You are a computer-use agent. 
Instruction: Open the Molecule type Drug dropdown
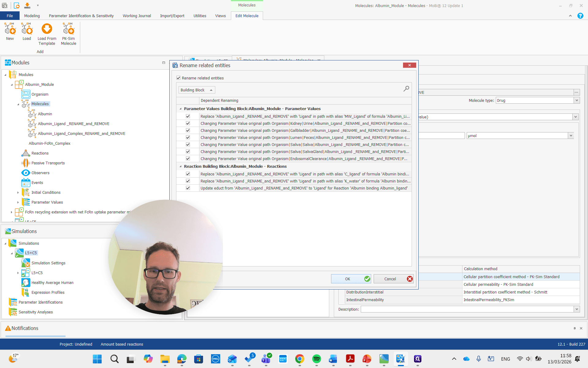[577, 100]
